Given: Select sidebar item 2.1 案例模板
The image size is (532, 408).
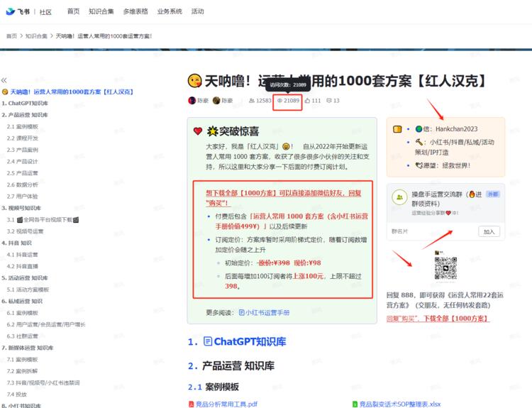Looking at the screenshot, I should (x=23, y=126).
